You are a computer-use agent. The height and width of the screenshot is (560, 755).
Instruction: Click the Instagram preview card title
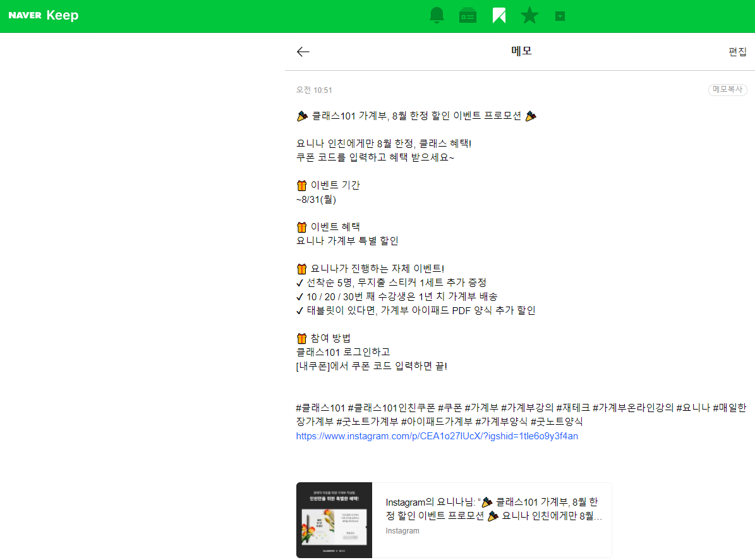(x=493, y=509)
